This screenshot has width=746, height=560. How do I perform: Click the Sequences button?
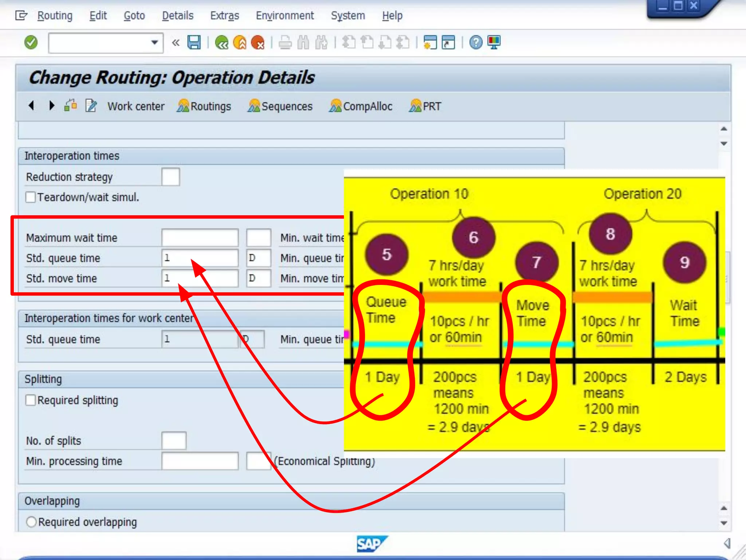(x=280, y=106)
